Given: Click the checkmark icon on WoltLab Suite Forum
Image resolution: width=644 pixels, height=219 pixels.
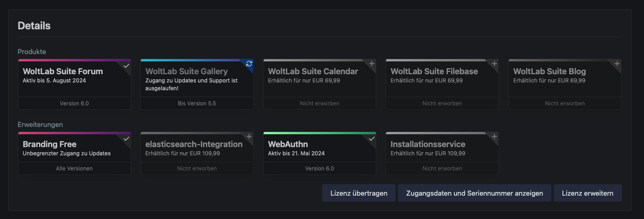Looking at the screenshot, I should pos(127,66).
